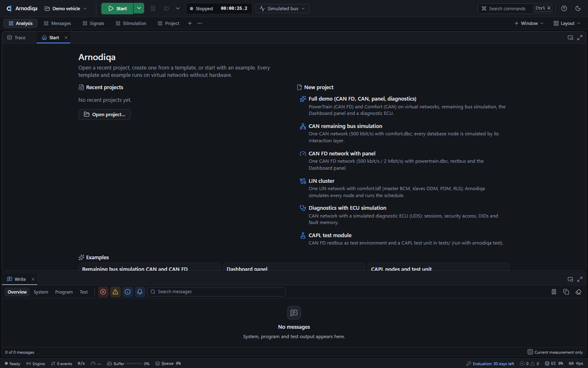Screen dimensions: 588x368
Task: Click the Search commands field
Action: tap(516, 9)
